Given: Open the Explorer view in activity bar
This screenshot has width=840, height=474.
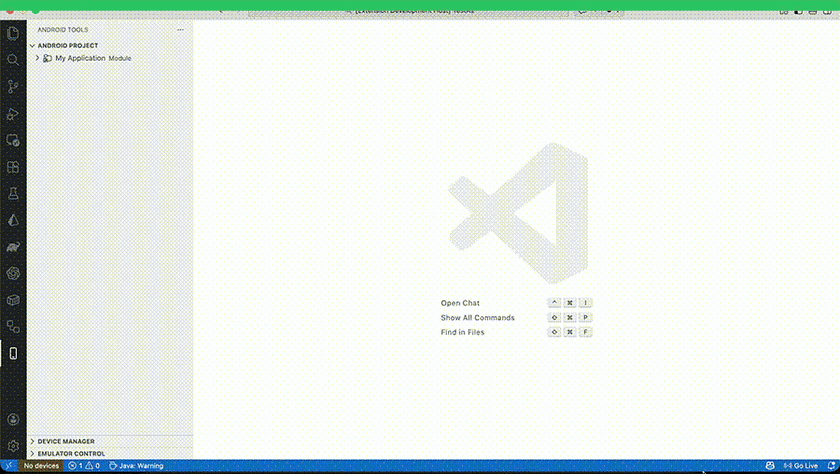Looking at the screenshot, I should click(x=13, y=34).
